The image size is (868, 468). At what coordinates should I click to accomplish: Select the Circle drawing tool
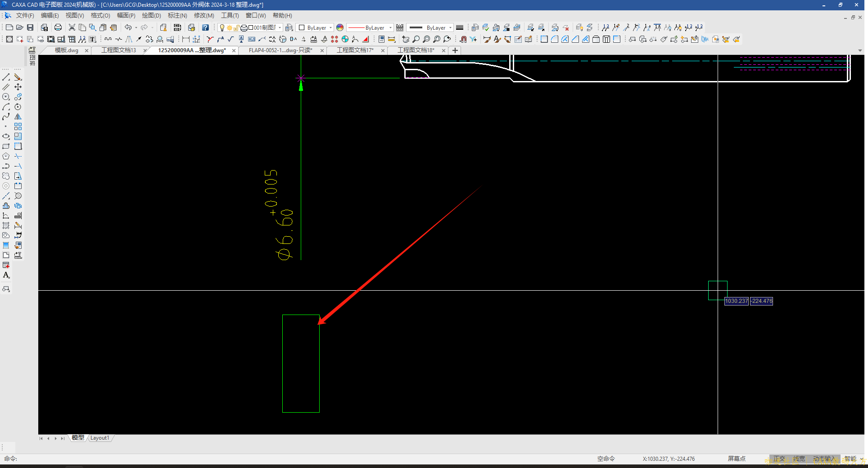6,97
